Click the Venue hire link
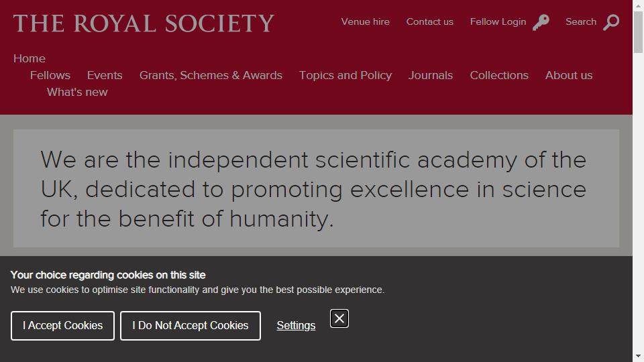The image size is (644, 362). click(365, 21)
